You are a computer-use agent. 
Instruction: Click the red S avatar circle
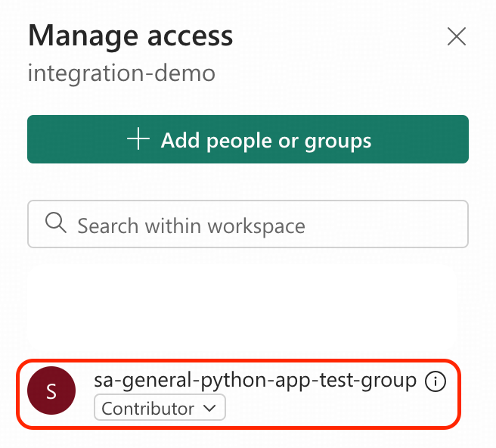click(x=51, y=390)
